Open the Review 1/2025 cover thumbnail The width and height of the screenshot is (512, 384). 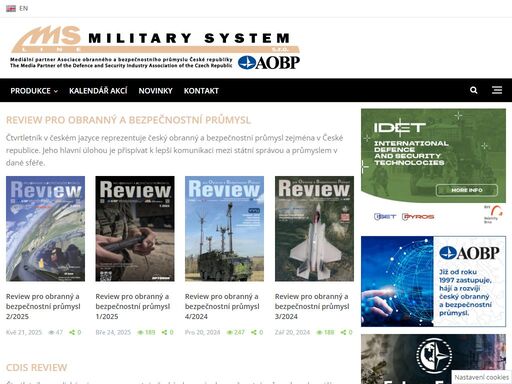[x=135, y=229]
